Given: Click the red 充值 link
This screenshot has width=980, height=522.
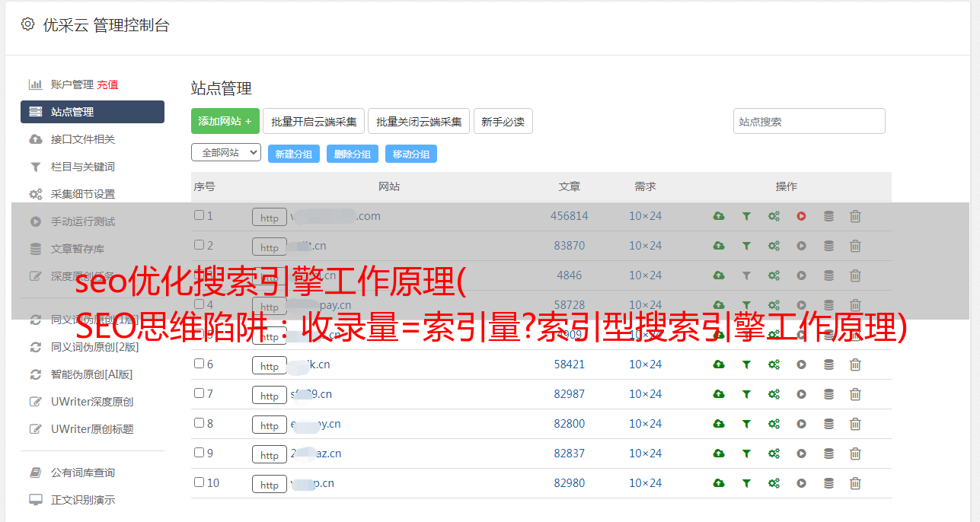Looking at the screenshot, I should pyautogui.click(x=107, y=84).
